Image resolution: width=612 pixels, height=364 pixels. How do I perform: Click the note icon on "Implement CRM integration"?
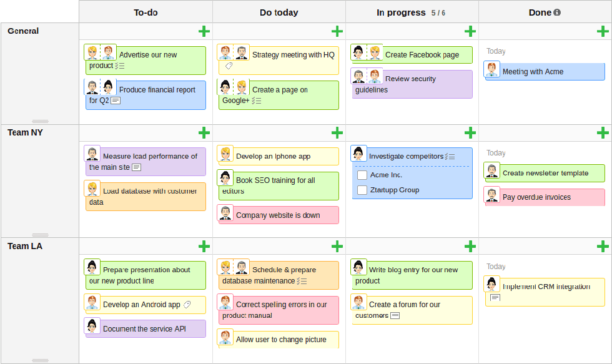(x=496, y=298)
